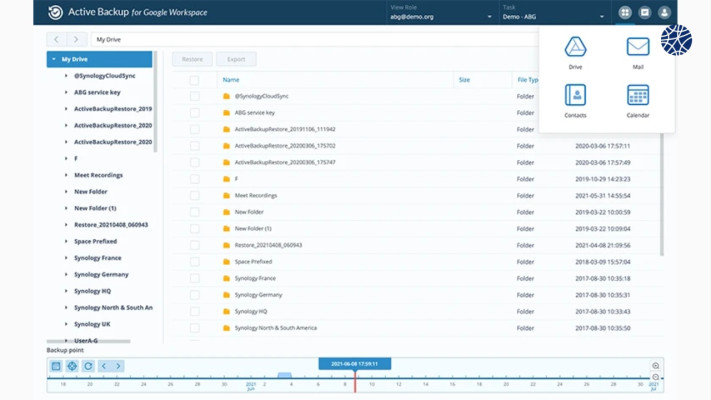Click the Active Backup logo icon
The width and height of the screenshot is (711, 400).
point(55,12)
